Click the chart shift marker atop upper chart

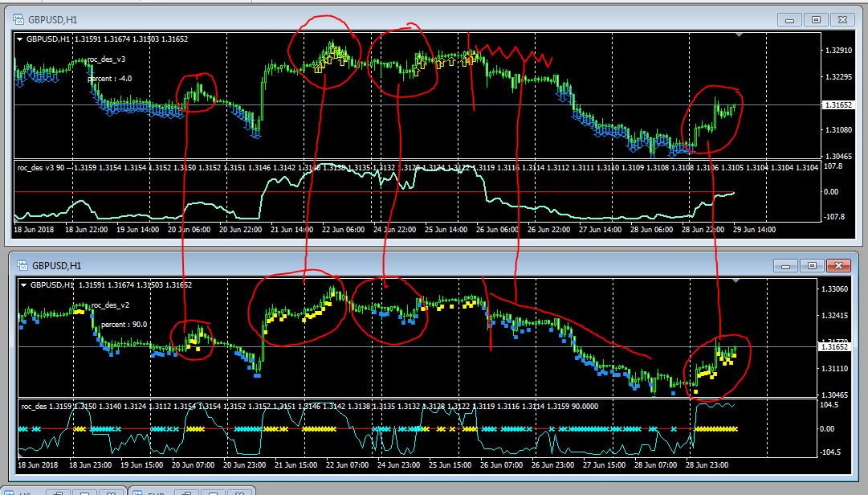pyautogui.click(x=739, y=35)
